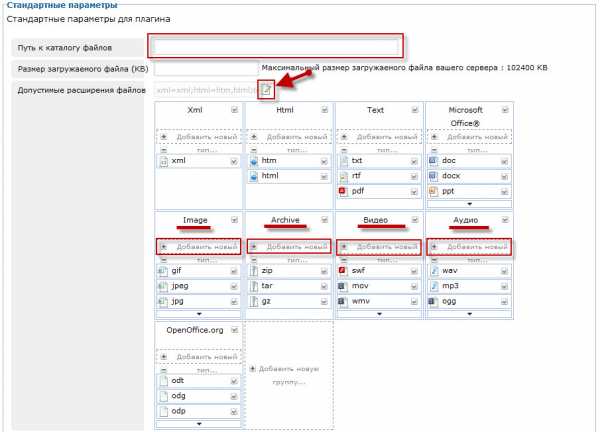This screenshot has width=600, height=432.
Task: Toggle the zip extension checkbox
Action: coord(324,271)
